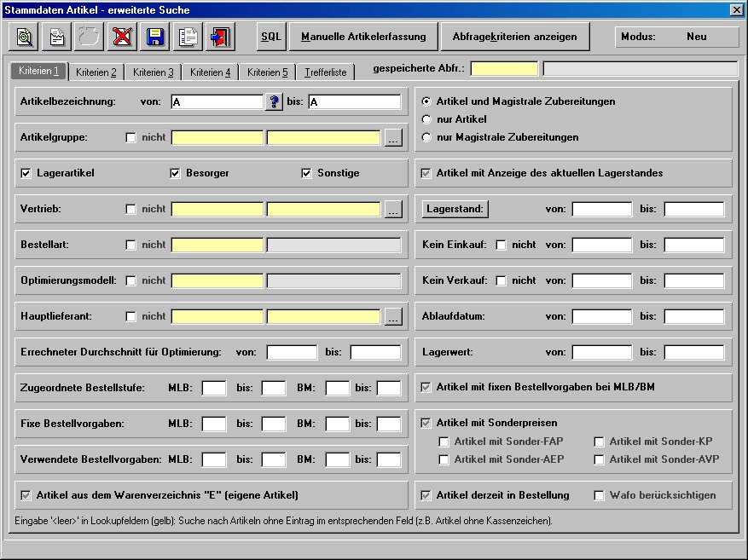Click the blue question mark help icon
Image resolution: width=748 pixels, height=560 pixels.
(x=274, y=102)
